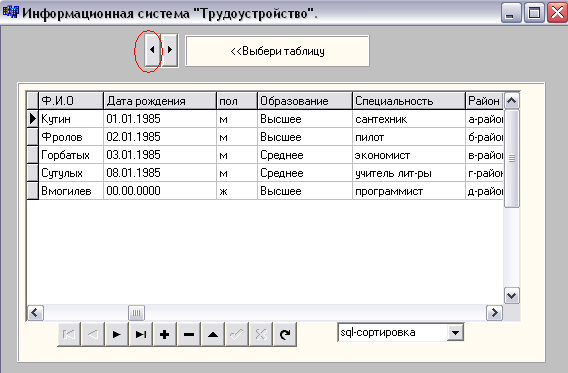Open the sql-сортировка dropdown
The image size is (568, 373).
[455, 332]
